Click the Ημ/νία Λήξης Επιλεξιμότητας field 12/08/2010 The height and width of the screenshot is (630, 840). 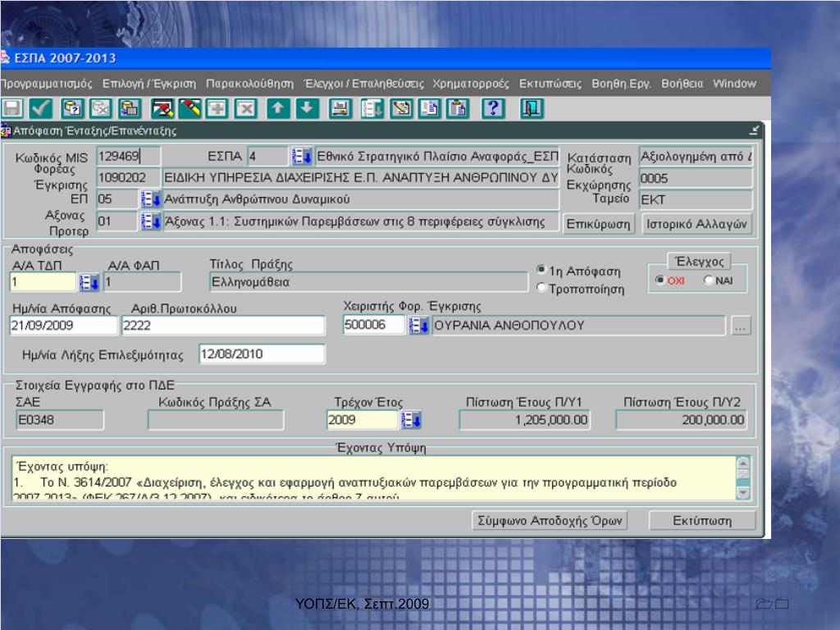point(262,354)
